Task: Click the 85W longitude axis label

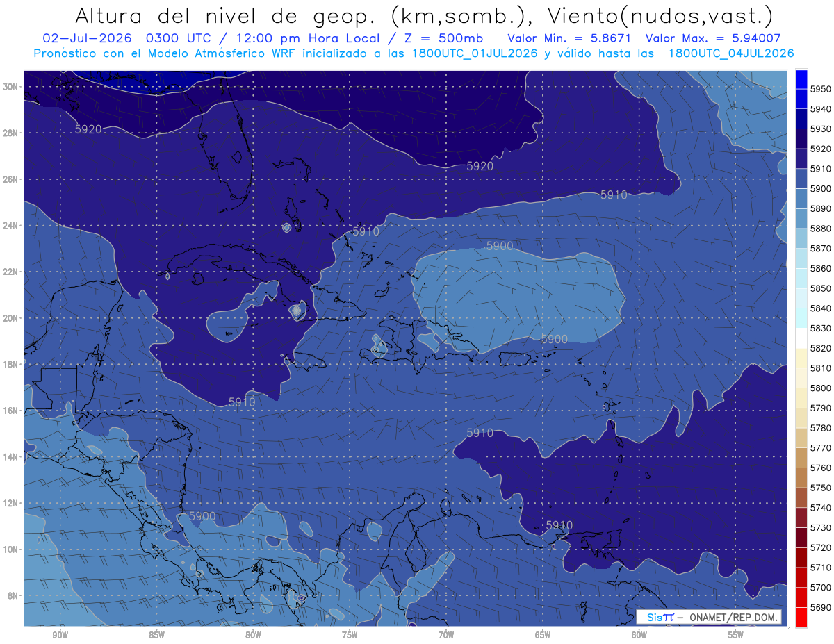Action: click(x=156, y=635)
